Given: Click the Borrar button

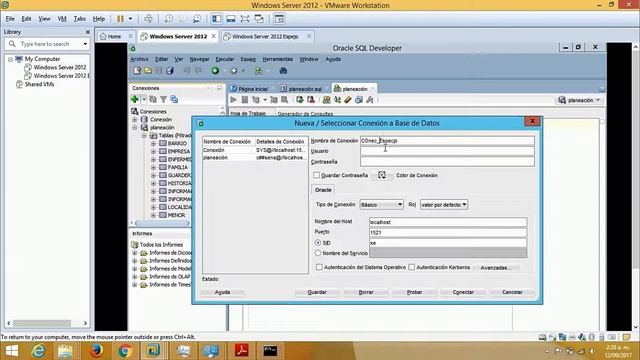Looking at the screenshot, I should pyautogui.click(x=366, y=292).
